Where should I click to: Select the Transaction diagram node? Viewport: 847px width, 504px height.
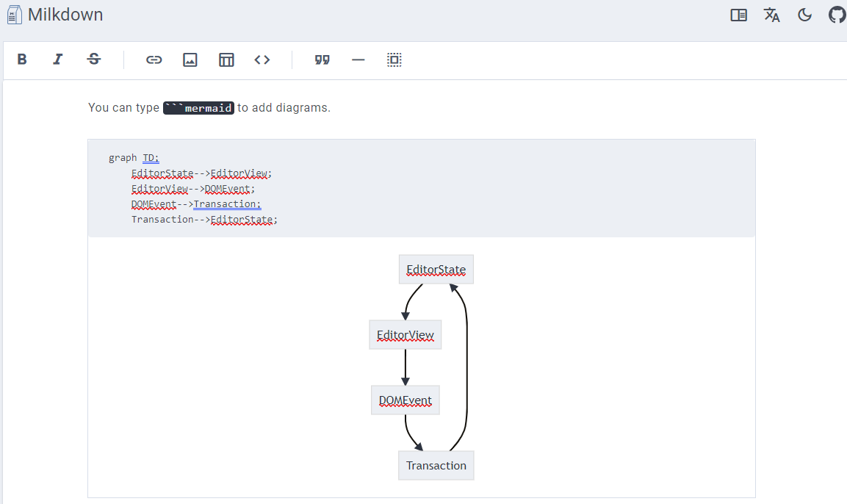tap(436, 466)
